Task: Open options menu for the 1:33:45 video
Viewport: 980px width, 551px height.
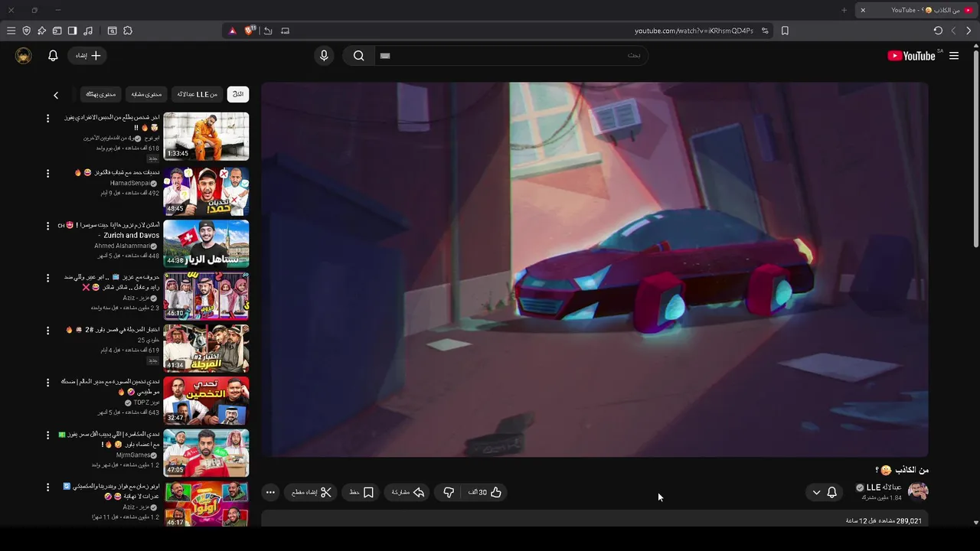Action: 47,118
